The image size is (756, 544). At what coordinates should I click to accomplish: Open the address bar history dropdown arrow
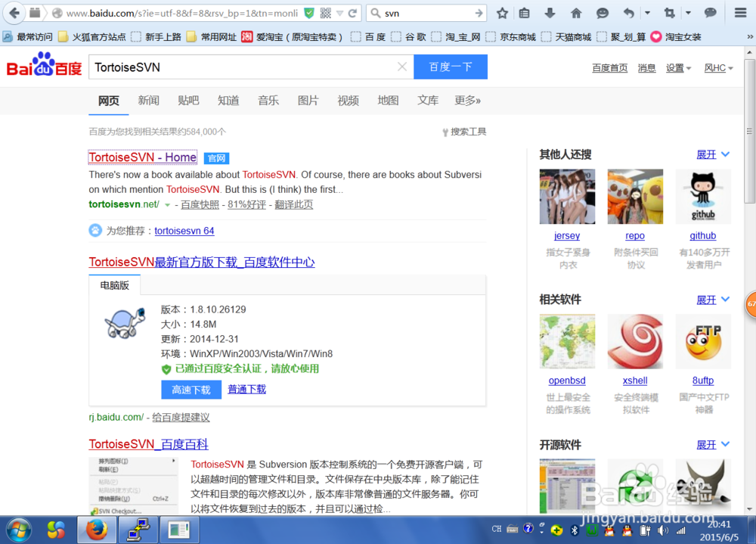click(340, 14)
